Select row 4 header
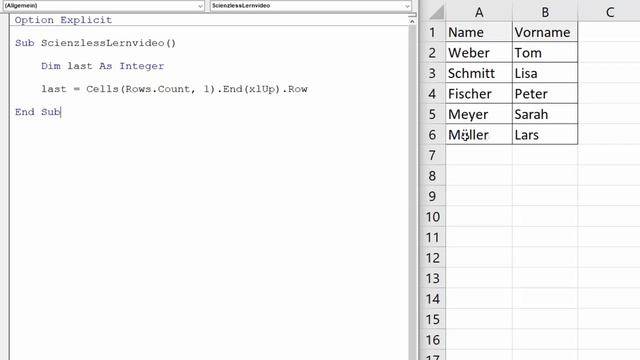This screenshot has height=360, width=640. pyautogui.click(x=432, y=94)
